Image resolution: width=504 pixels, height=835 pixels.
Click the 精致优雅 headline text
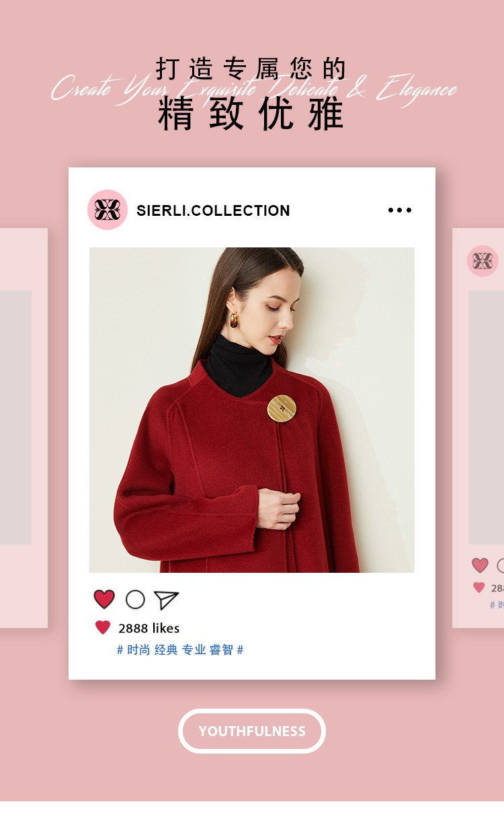(251, 114)
